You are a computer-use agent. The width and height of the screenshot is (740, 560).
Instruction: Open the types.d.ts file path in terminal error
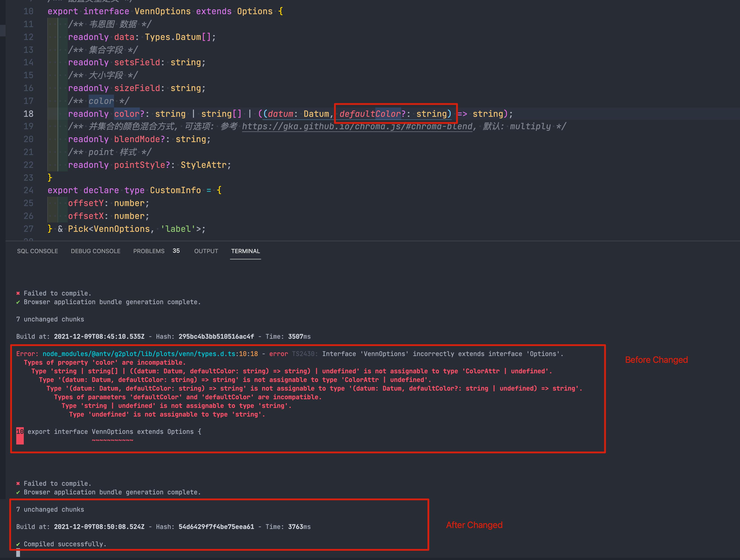point(139,354)
